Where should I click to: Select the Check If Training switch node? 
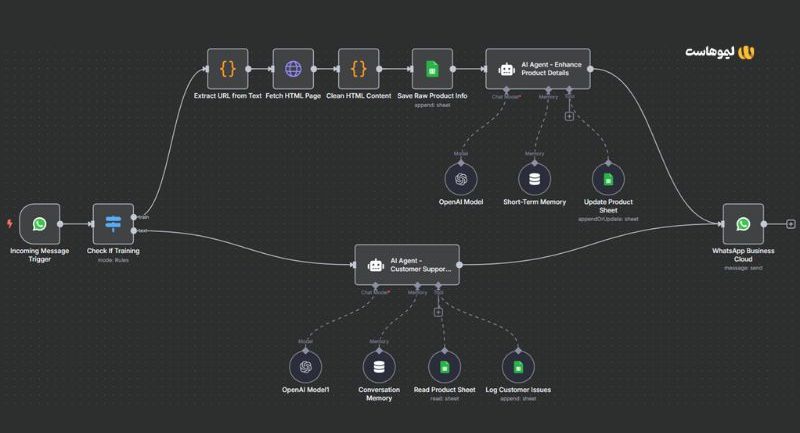click(113, 224)
